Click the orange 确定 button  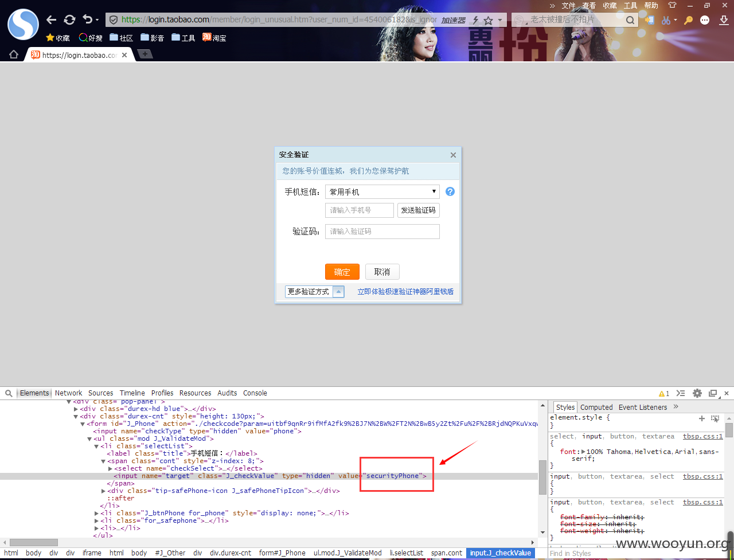click(x=342, y=272)
